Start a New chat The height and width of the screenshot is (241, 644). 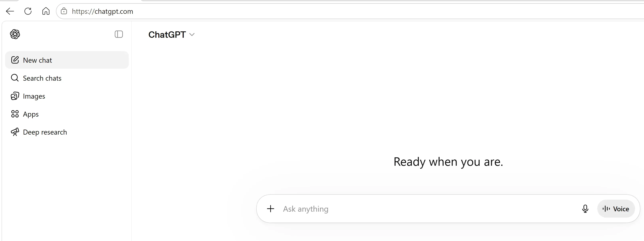tap(67, 60)
